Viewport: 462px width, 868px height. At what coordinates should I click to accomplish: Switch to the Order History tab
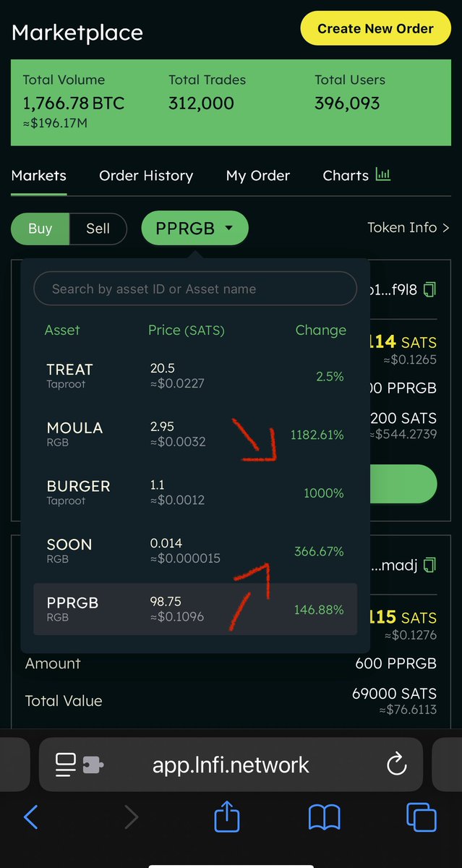pos(146,176)
